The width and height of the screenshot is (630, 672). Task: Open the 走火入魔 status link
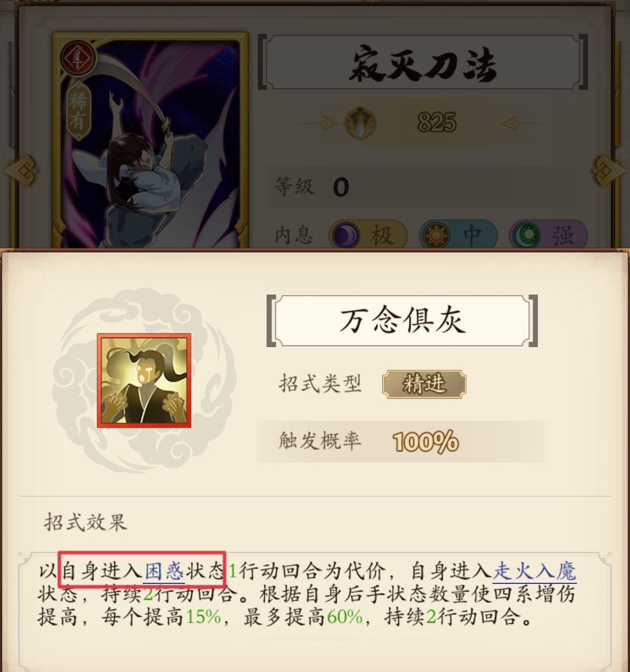534,571
